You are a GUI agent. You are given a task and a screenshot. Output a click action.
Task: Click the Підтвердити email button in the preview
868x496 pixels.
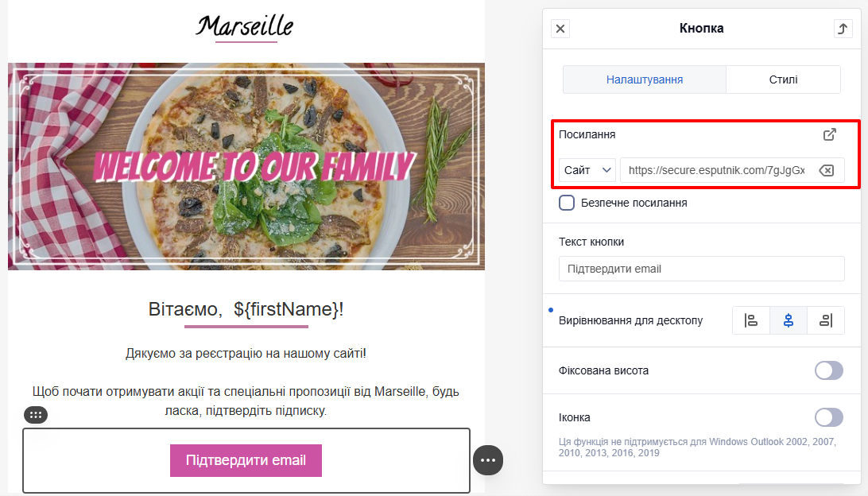point(246,460)
